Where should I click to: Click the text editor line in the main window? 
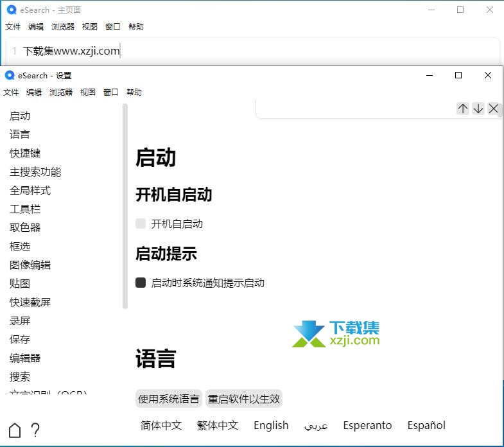[257, 51]
